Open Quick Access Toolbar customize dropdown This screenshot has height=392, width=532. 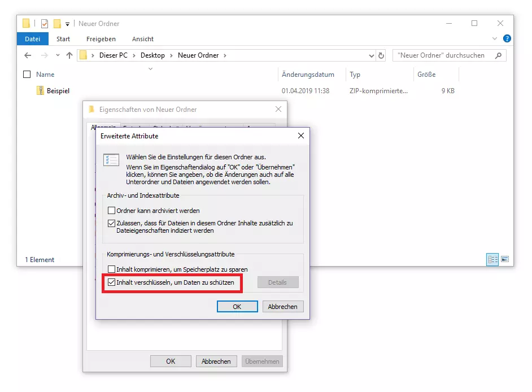[x=68, y=24]
